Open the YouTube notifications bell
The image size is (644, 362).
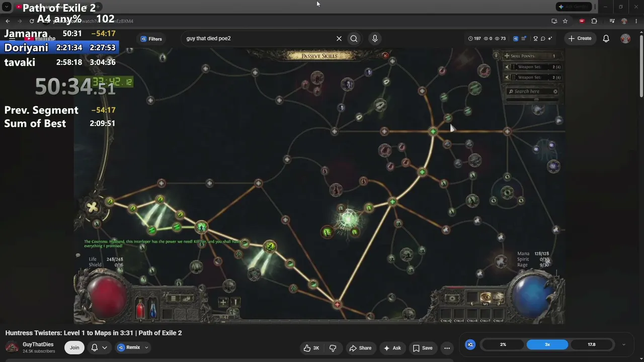606,39
